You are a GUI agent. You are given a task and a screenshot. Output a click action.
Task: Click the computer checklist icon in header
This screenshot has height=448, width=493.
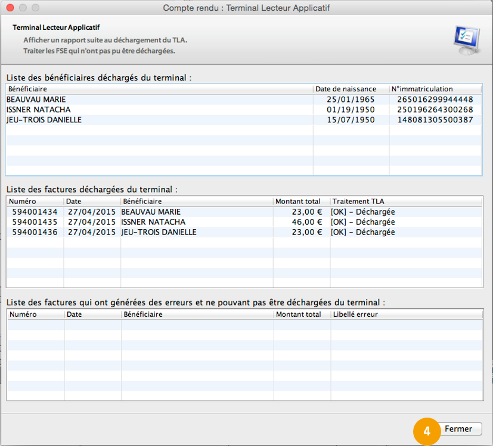point(464,40)
